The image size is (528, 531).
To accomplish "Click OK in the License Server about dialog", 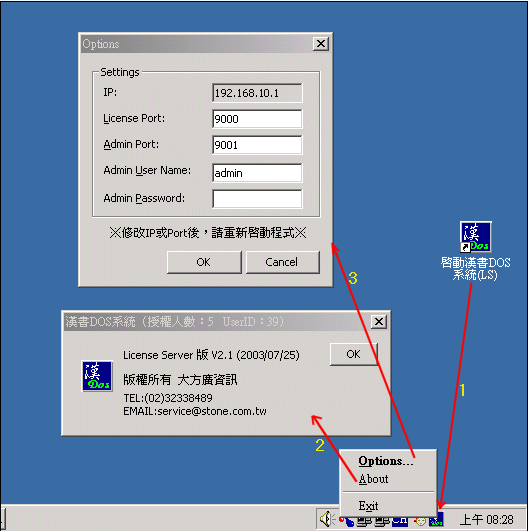I will [353, 354].
